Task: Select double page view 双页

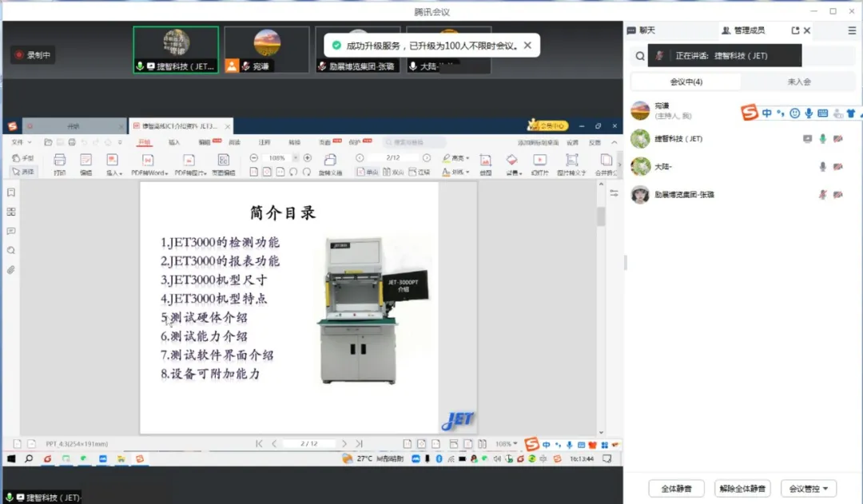Action: pyautogui.click(x=393, y=172)
